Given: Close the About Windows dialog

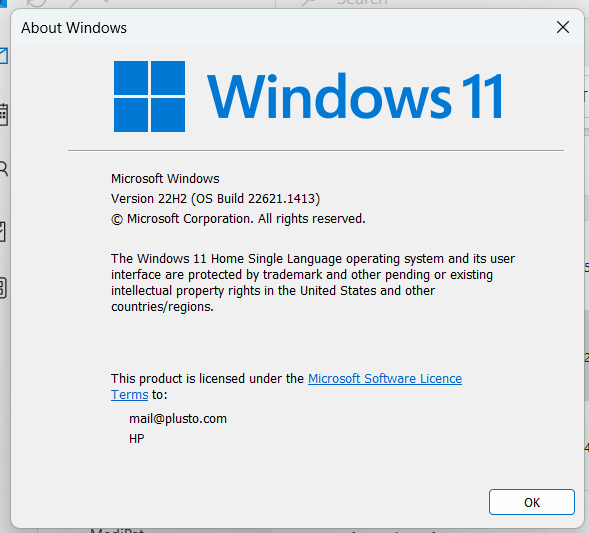Looking at the screenshot, I should coord(563,27).
